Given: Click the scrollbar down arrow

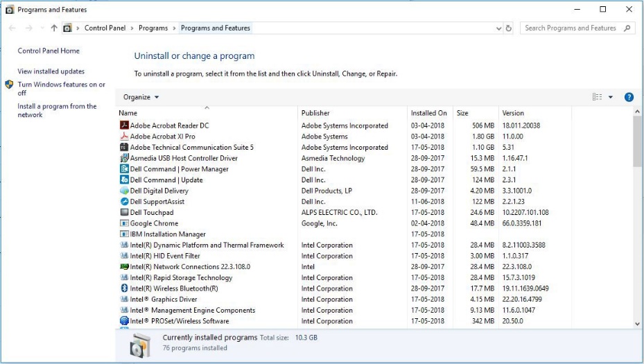Looking at the screenshot, I should tap(637, 324).
